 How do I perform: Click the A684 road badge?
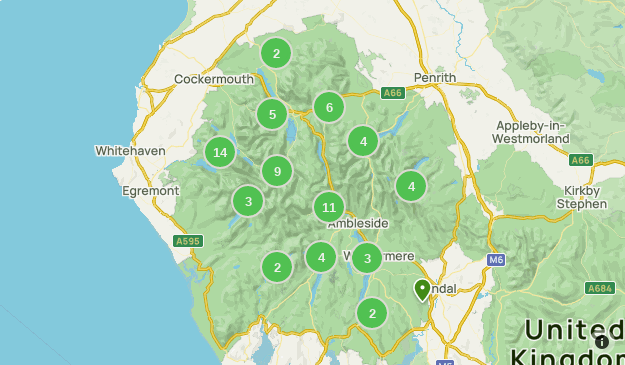pos(600,288)
